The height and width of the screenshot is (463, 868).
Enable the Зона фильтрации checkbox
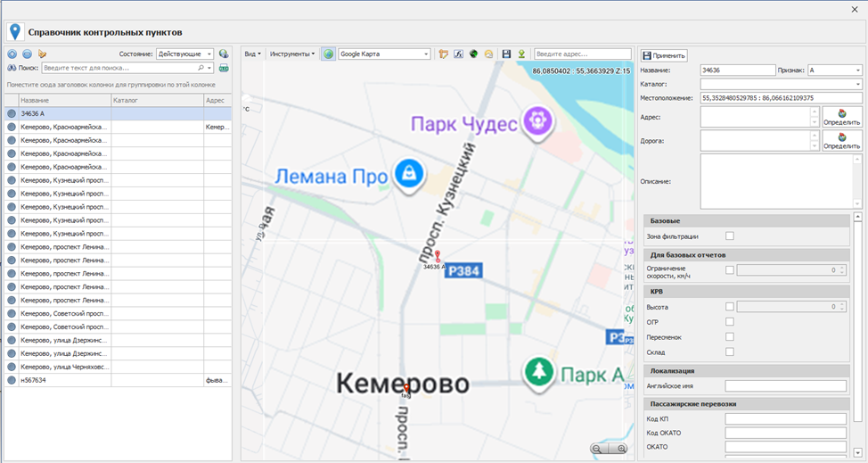pyautogui.click(x=730, y=236)
